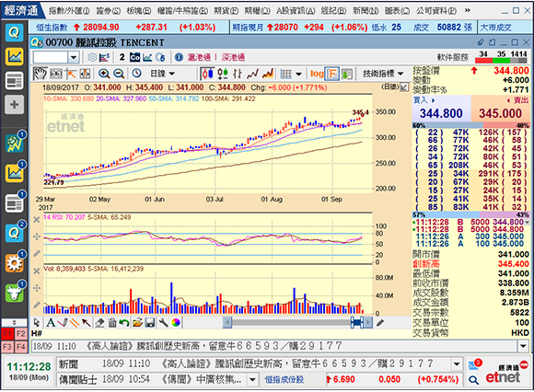Open the 技術指標 dropdown
Screen dimensions: 534x392
[383, 74]
